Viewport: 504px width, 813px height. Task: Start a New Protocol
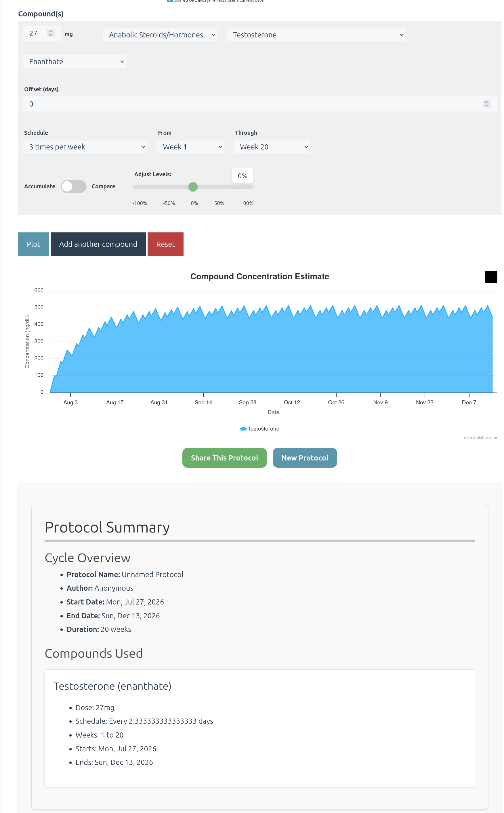pos(305,458)
